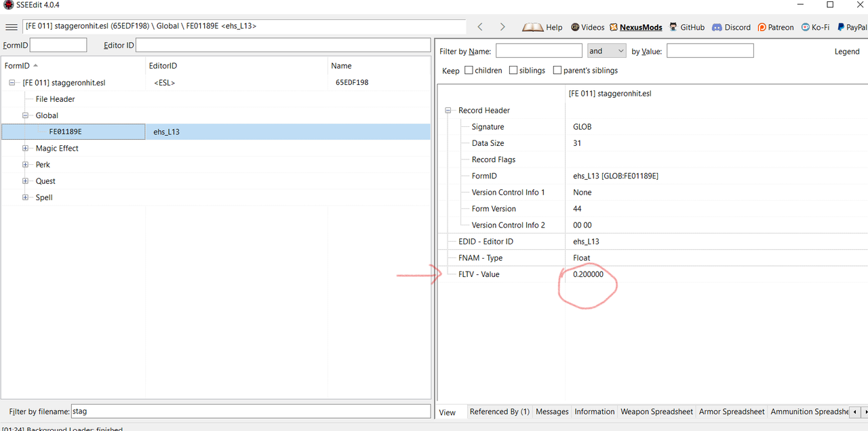
Task: Expand the Quest group
Action: tap(26, 181)
